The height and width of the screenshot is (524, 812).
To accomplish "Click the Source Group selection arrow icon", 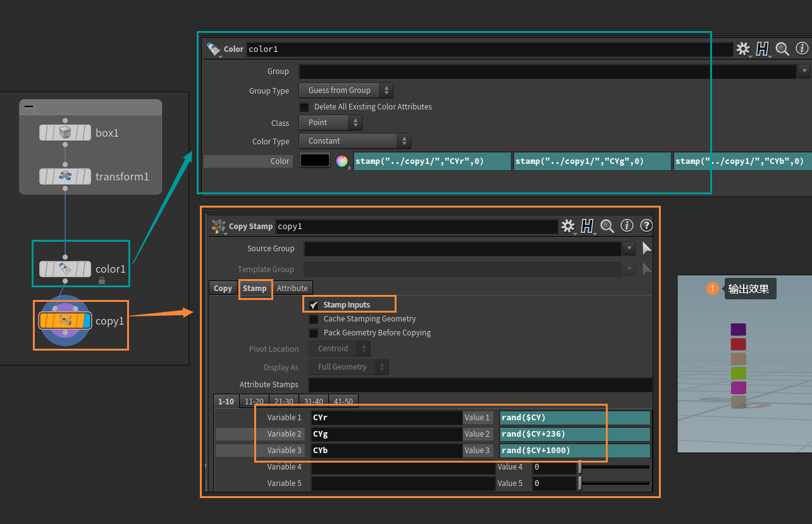I will pyautogui.click(x=647, y=248).
